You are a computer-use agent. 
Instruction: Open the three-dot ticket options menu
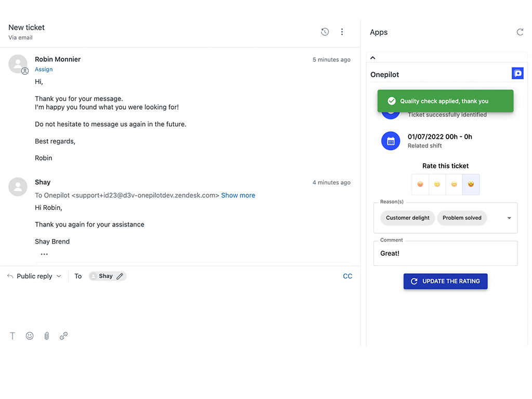(342, 32)
